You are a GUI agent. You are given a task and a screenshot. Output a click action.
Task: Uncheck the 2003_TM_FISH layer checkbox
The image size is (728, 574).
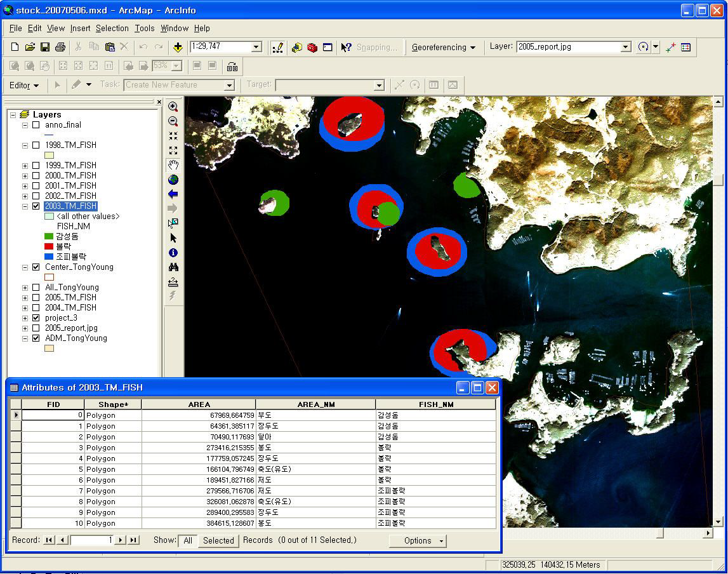(x=36, y=206)
